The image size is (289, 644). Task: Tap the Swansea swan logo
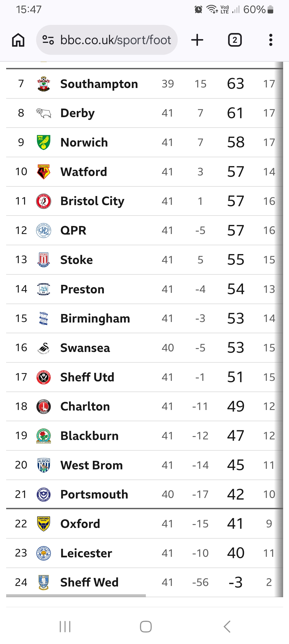44,348
